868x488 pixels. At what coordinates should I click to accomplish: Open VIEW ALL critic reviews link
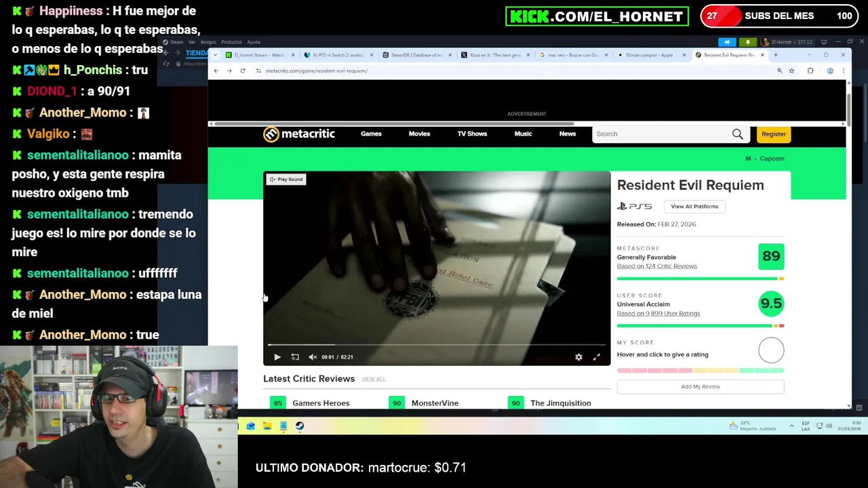tap(373, 380)
